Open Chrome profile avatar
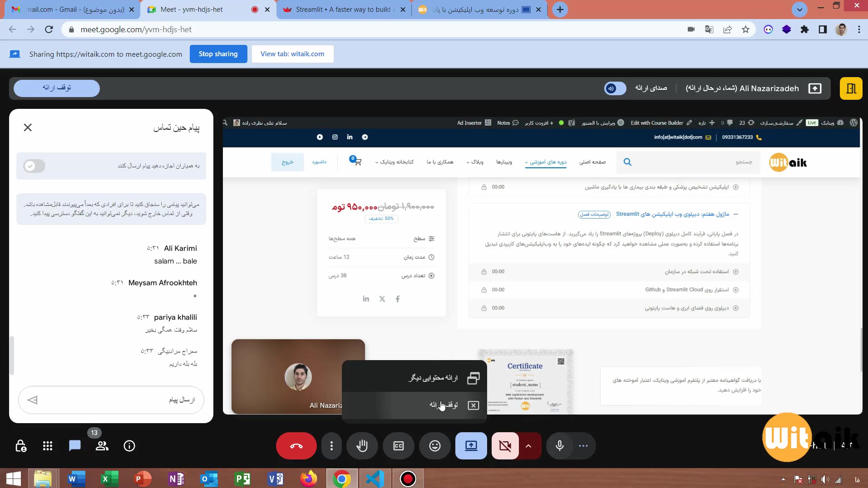The width and height of the screenshot is (868, 488). pos(841,29)
